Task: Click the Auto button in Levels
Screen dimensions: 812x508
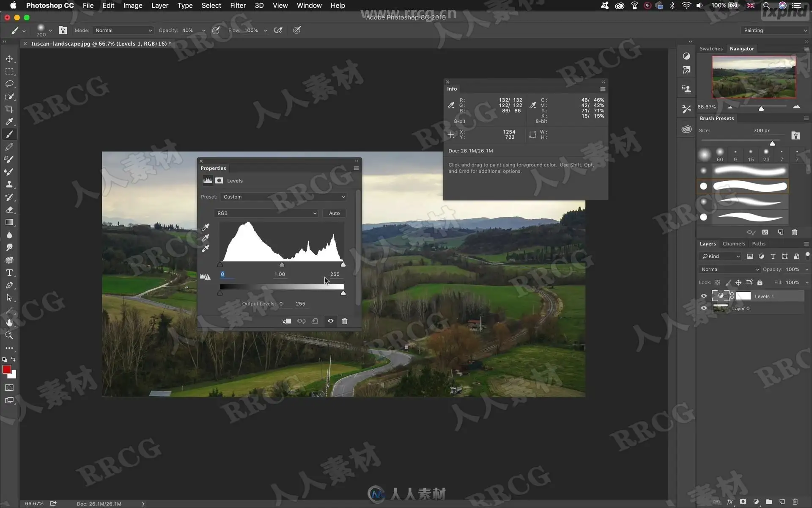Action: [x=334, y=213]
